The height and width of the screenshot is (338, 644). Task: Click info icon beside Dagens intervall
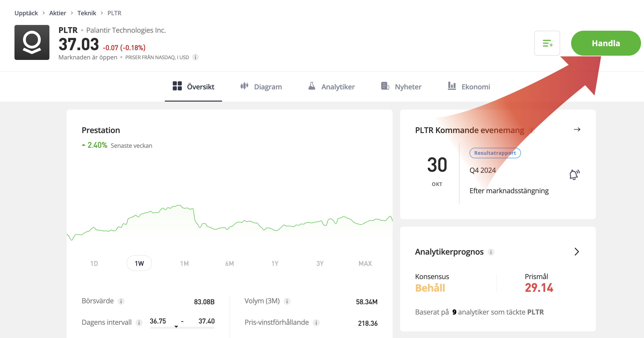tap(139, 323)
